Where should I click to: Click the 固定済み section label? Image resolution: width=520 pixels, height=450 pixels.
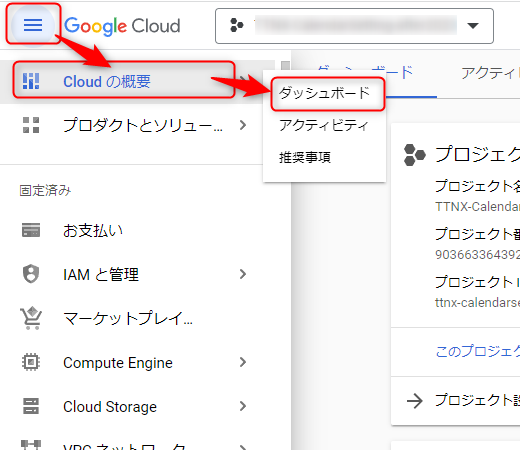tap(45, 190)
